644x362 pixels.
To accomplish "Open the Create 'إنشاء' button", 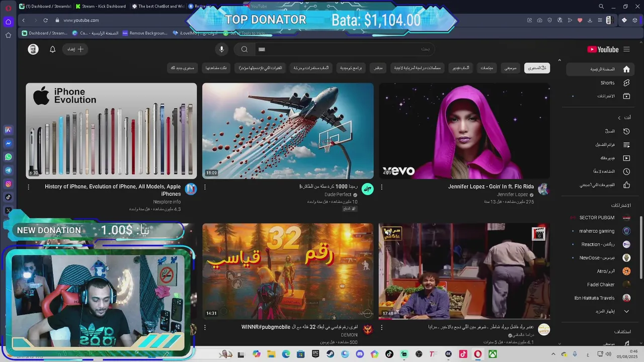I will 75,49.
